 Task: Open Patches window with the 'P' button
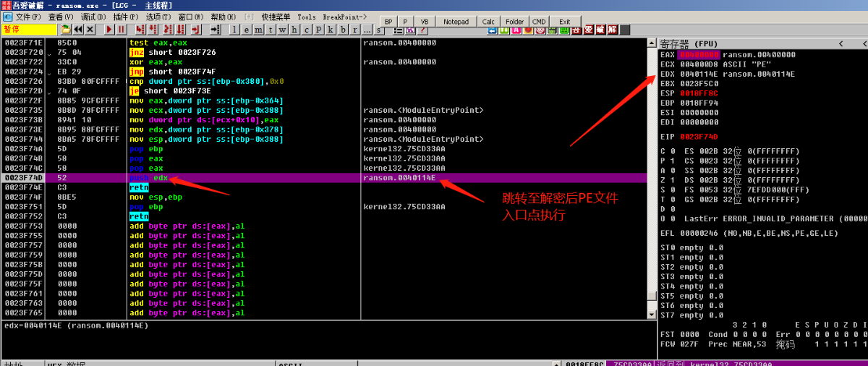(318, 30)
